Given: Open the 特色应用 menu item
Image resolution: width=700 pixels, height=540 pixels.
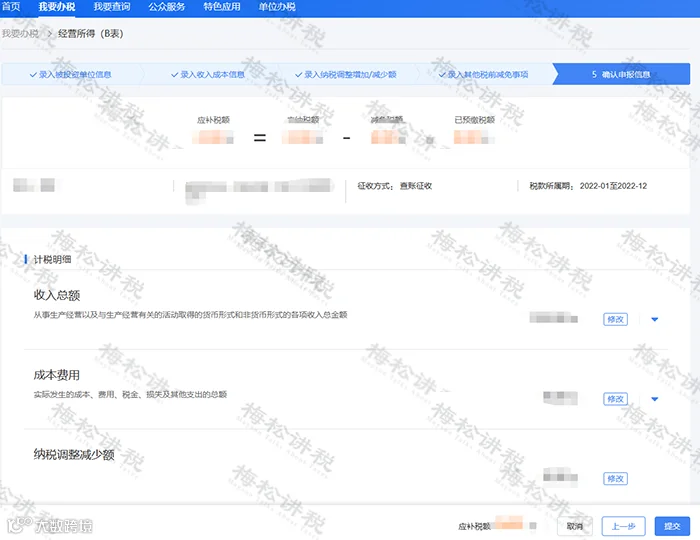Looking at the screenshot, I should pos(222,7).
